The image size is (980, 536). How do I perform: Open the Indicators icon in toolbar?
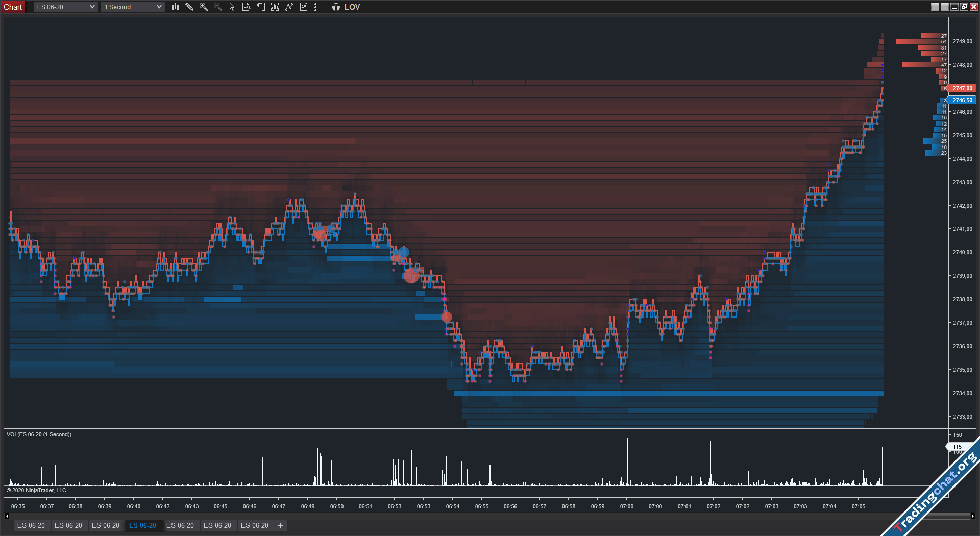275,7
